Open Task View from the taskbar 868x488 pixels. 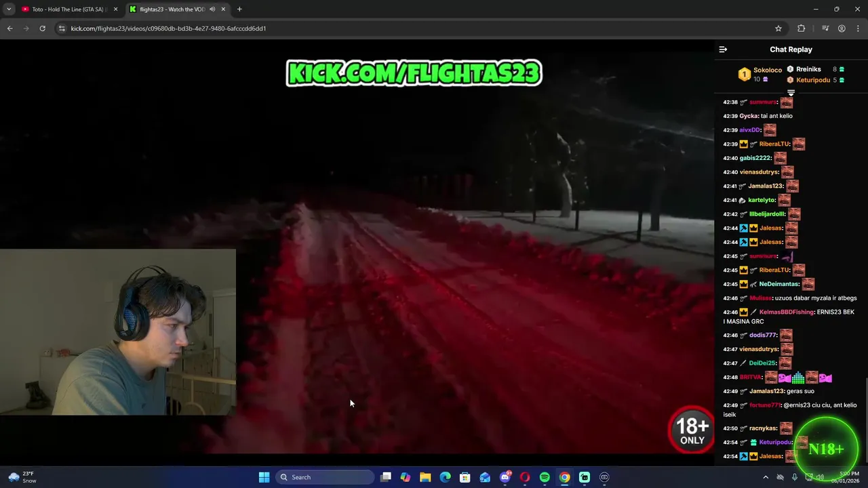pyautogui.click(x=385, y=477)
